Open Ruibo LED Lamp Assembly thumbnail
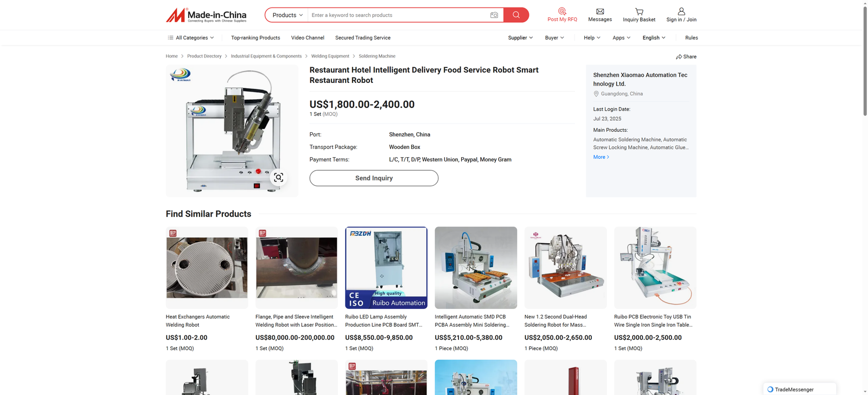The height and width of the screenshot is (395, 868). (386, 268)
